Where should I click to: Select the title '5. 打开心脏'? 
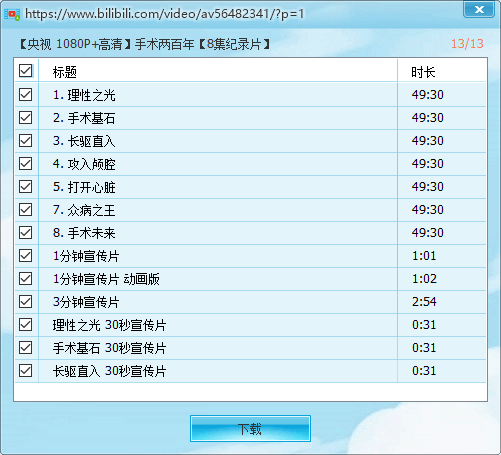click(84, 187)
